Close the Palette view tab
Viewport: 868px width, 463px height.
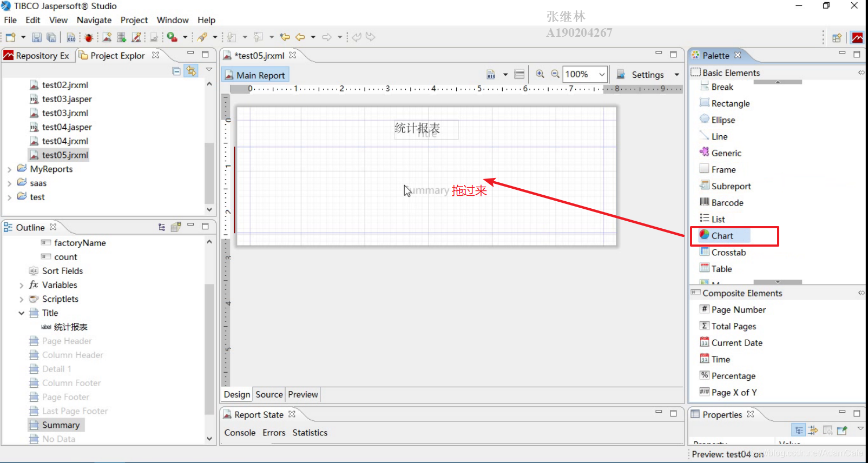[738, 55]
